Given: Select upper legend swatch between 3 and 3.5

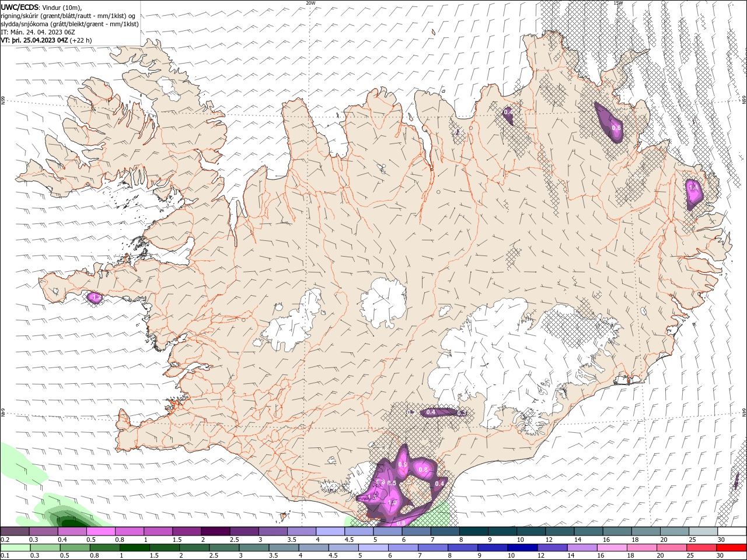Looking at the screenshot, I should [x=273, y=531].
